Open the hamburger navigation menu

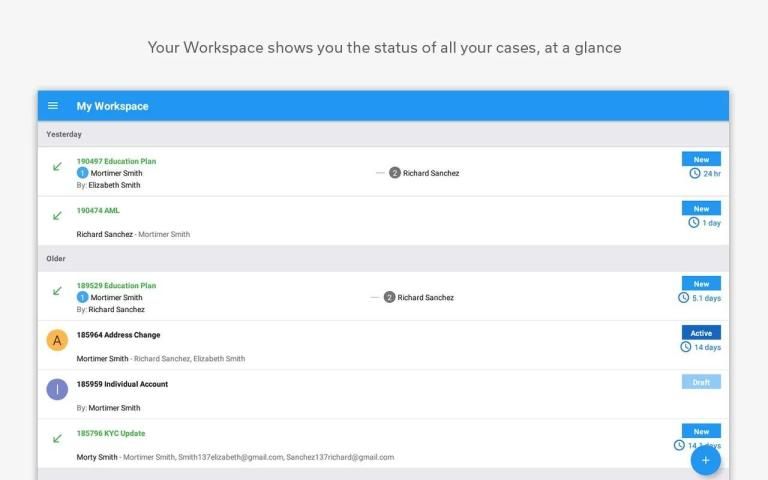tap(53, 106)
